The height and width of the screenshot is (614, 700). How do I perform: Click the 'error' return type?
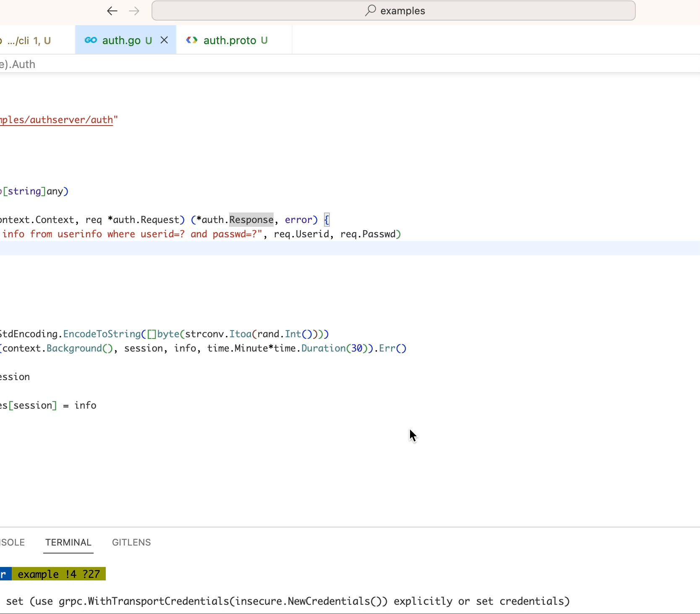click(299, 220)
